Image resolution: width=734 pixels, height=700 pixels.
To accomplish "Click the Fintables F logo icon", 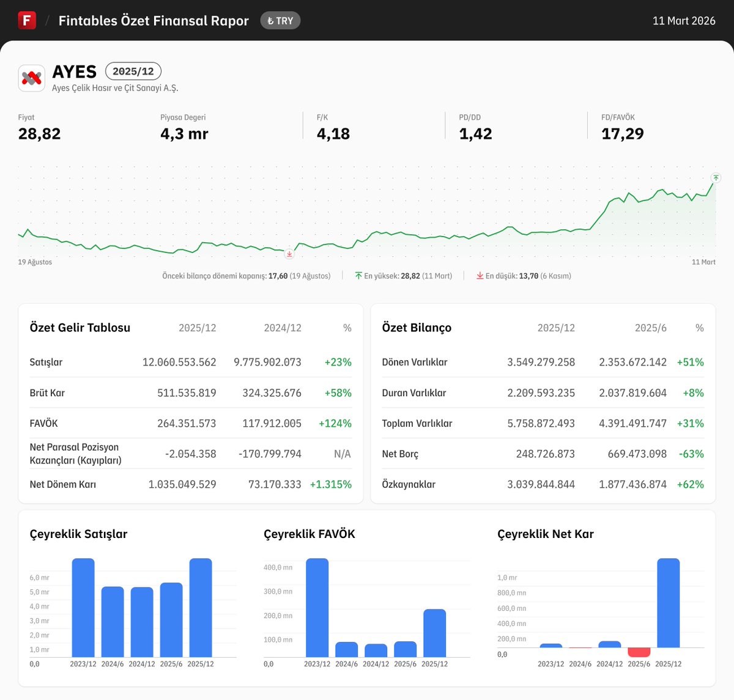I will [x=27, y=20].
